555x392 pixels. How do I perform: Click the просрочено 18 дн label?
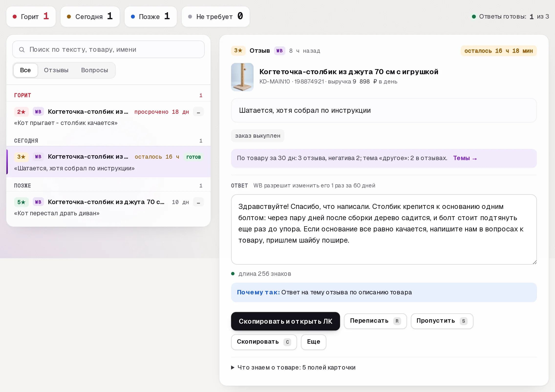pos(161,112)
